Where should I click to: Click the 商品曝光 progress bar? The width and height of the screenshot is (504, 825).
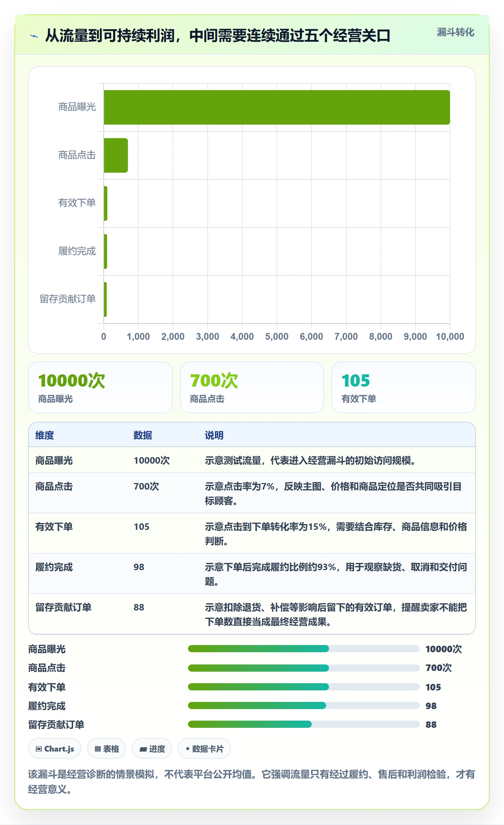[x=303, y=649]
